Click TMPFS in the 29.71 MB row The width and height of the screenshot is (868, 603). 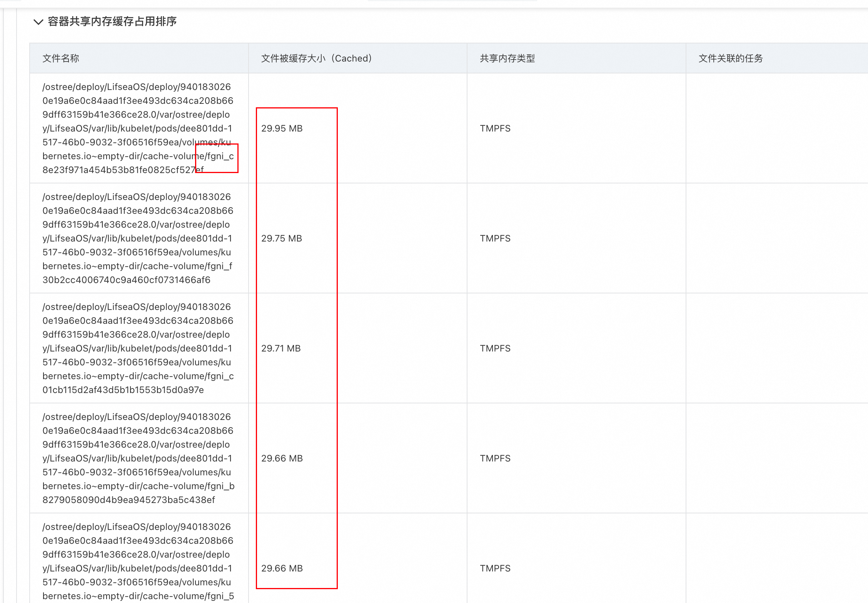click(495, 348)
